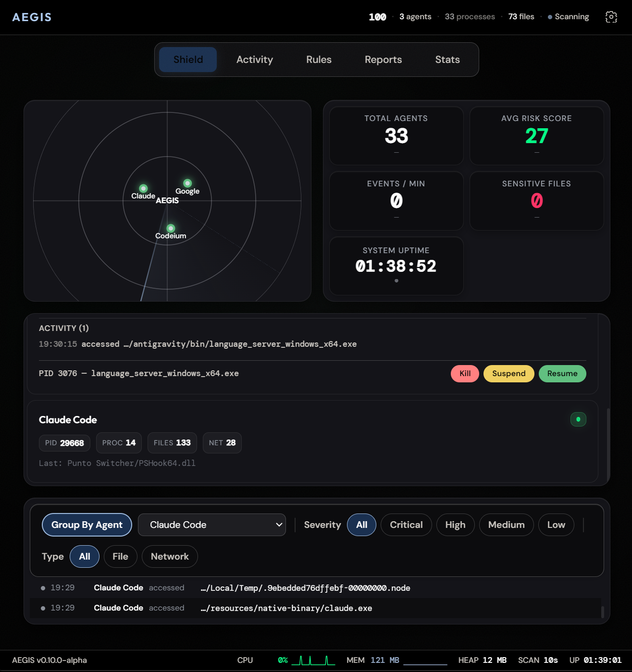The width and height of the screenshot is (632, 672).
Task: Click the Google agent dot on radar
Action: point(187,183)
